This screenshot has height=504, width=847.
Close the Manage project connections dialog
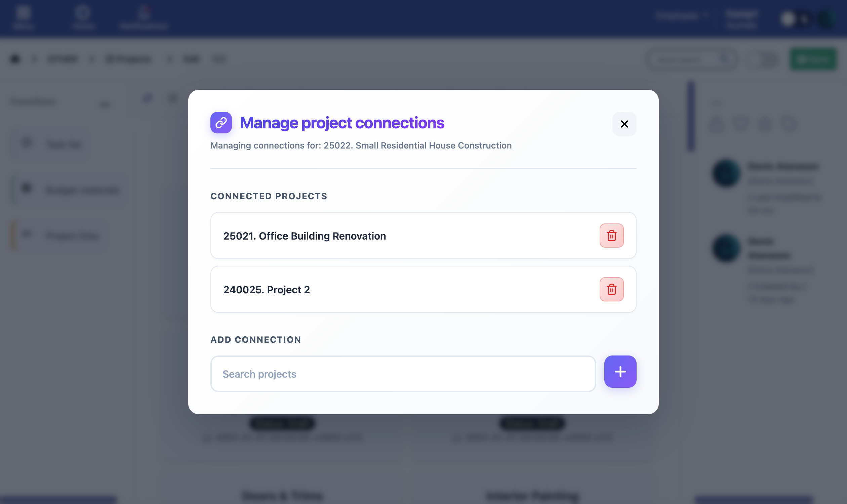[624, 124]
